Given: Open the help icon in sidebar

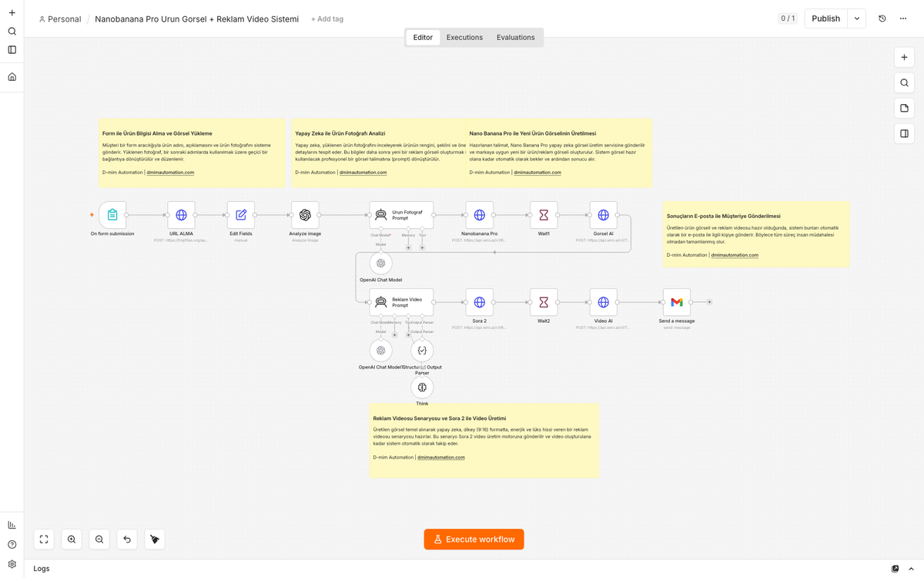Looking at the screenshot, I should pos(12,545).
